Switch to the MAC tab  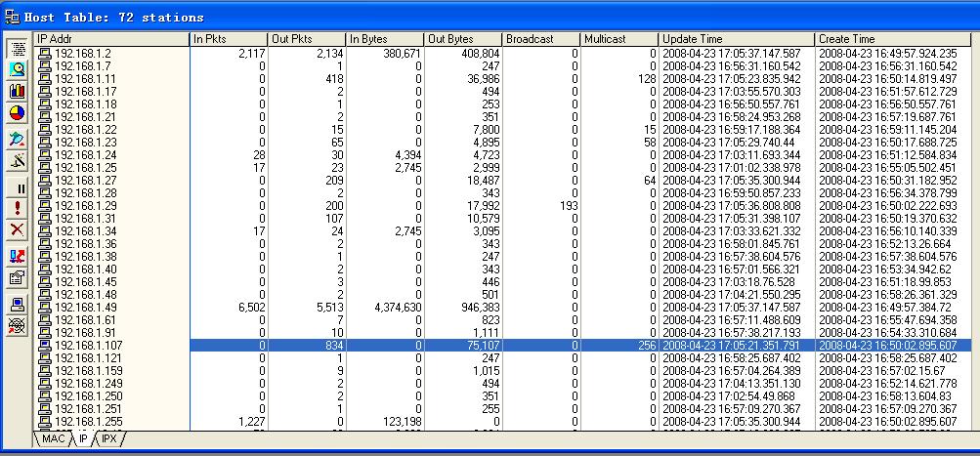click(53, 439)
